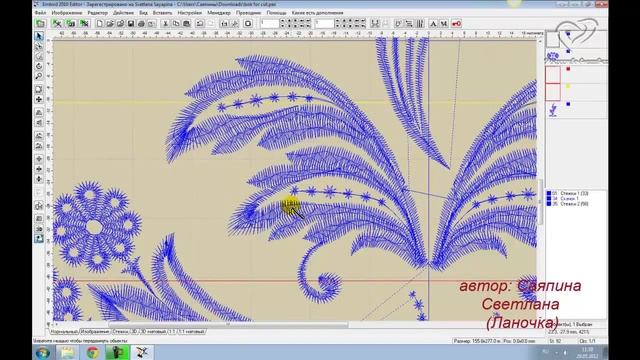Switch to the Нормальный view tab
640x360 pixels.
64,332
